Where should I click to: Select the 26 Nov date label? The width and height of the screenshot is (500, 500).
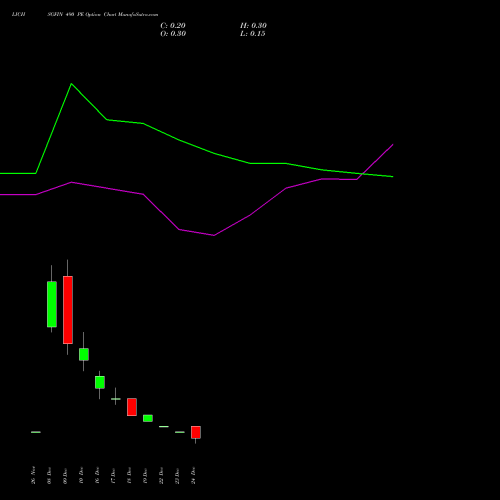click(x=33, y=475)
